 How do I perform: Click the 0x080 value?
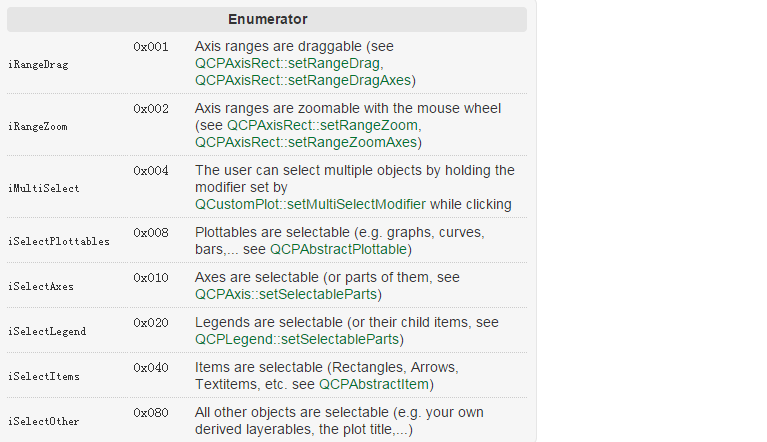tap(151, 413)
